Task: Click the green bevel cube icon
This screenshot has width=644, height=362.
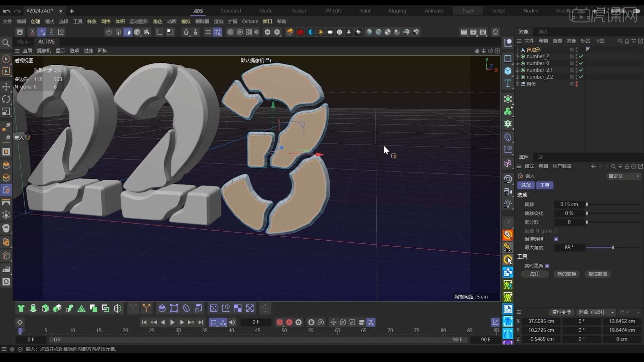Action: pos(45,308)
